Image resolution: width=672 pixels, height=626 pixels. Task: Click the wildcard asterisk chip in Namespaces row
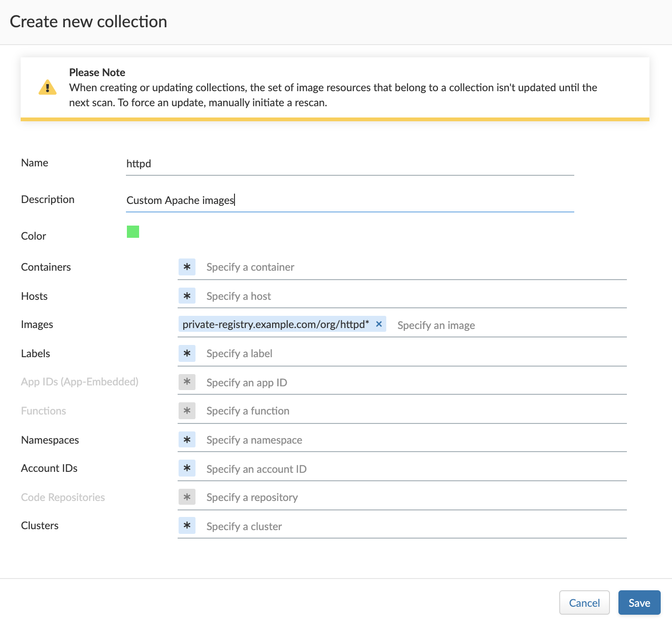click(187, 440)
